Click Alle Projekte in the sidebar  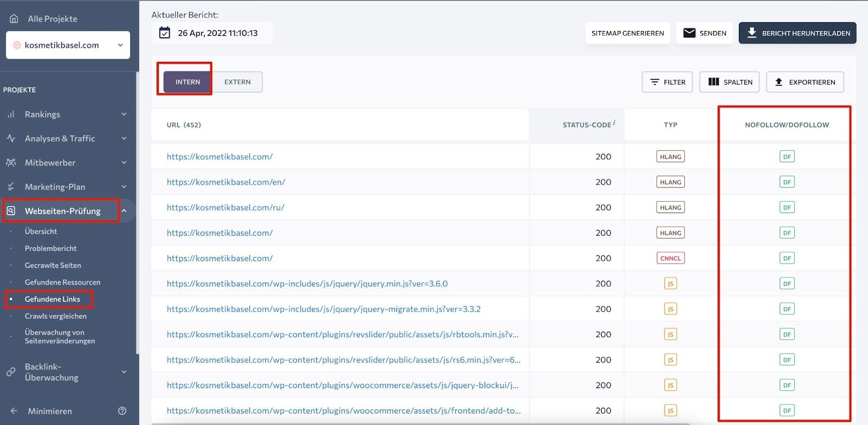pyautogui.click(x=53, y=18)
